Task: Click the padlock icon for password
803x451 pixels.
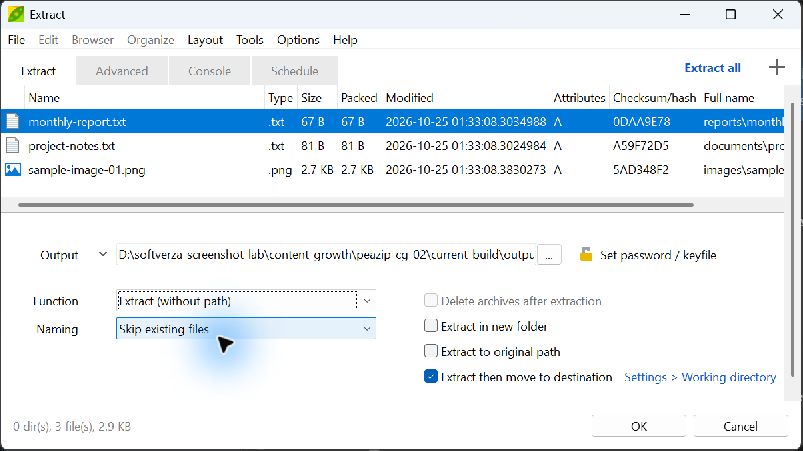Action: 586,254
